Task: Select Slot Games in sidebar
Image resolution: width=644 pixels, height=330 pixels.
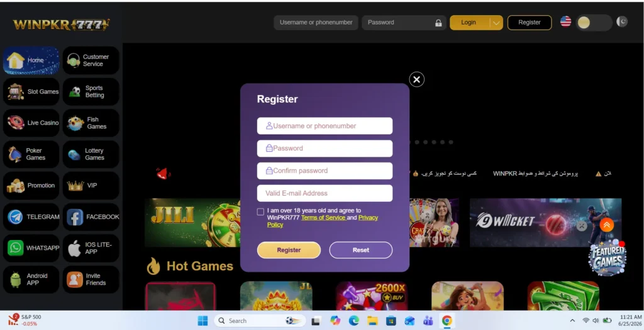Action: (31, 92)
